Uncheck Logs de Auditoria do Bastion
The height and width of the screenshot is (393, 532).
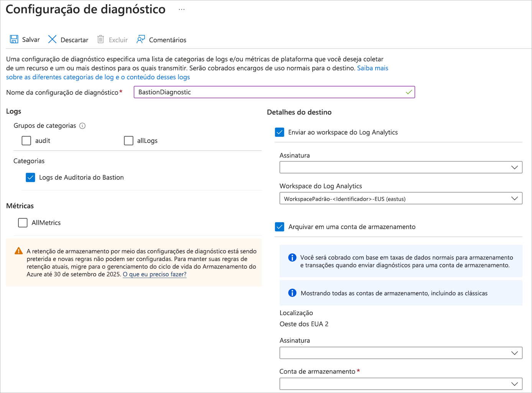coord(30,177)
